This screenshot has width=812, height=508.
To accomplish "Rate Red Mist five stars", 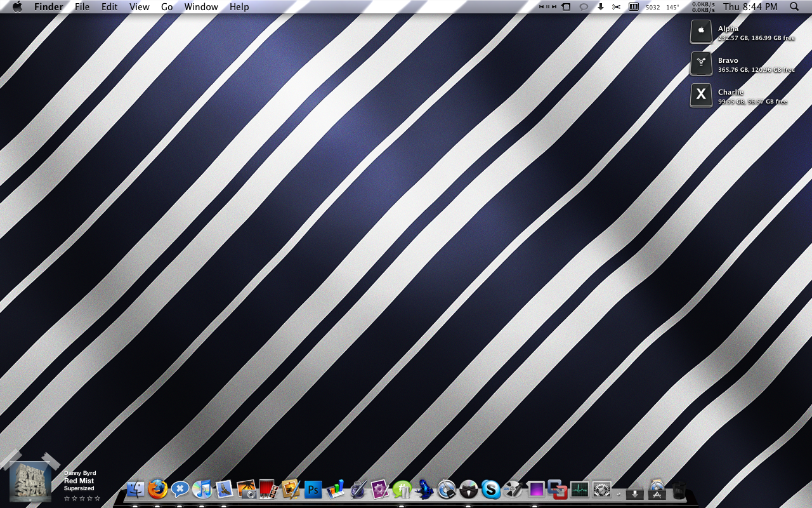I will (x=98, y=498).
